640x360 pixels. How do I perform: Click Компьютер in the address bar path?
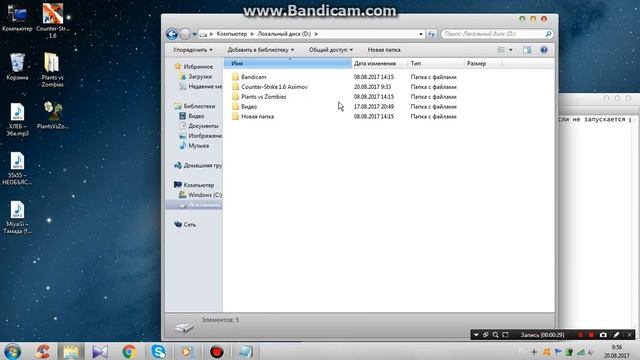tap(231, 34)
